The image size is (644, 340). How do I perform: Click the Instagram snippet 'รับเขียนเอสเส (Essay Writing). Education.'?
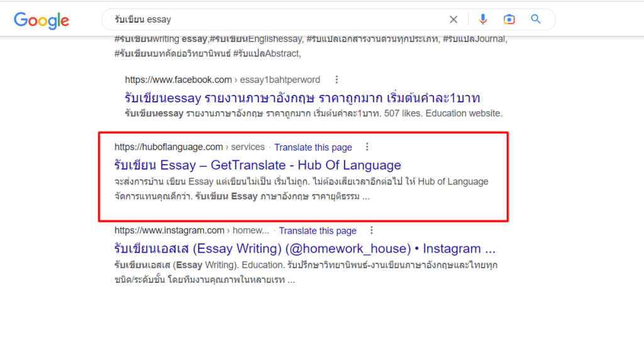306,272
